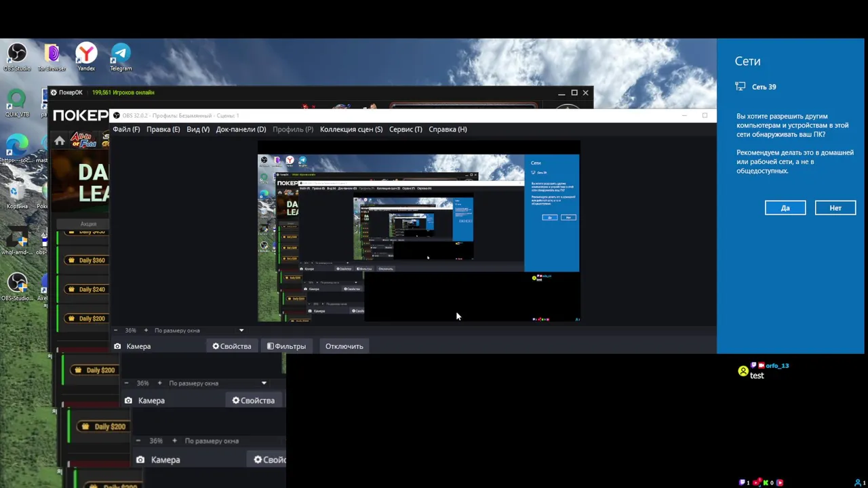
Task: Open the Профиль (P) menu in OBS
Action: 293,129
